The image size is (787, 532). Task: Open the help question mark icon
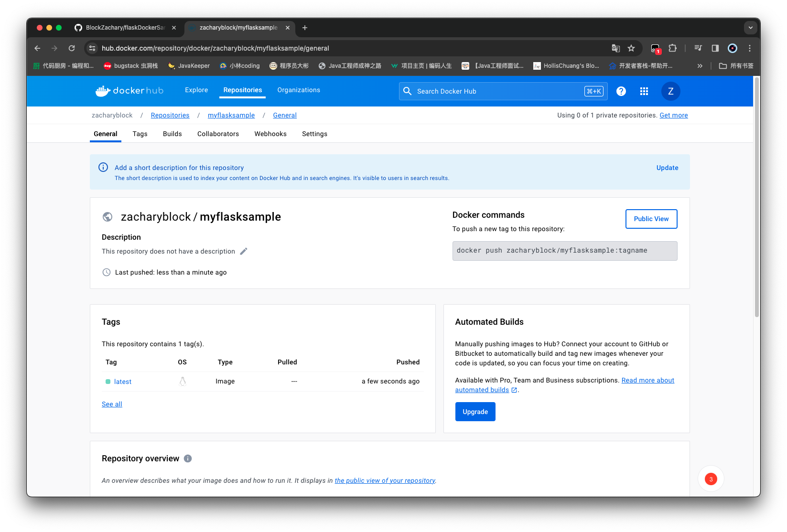[621, 91]
